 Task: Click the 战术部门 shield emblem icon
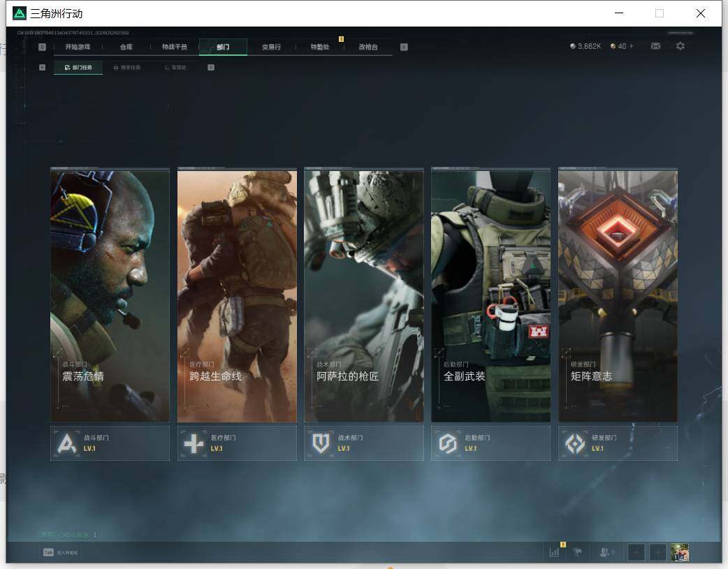click(x=321, y=444)
